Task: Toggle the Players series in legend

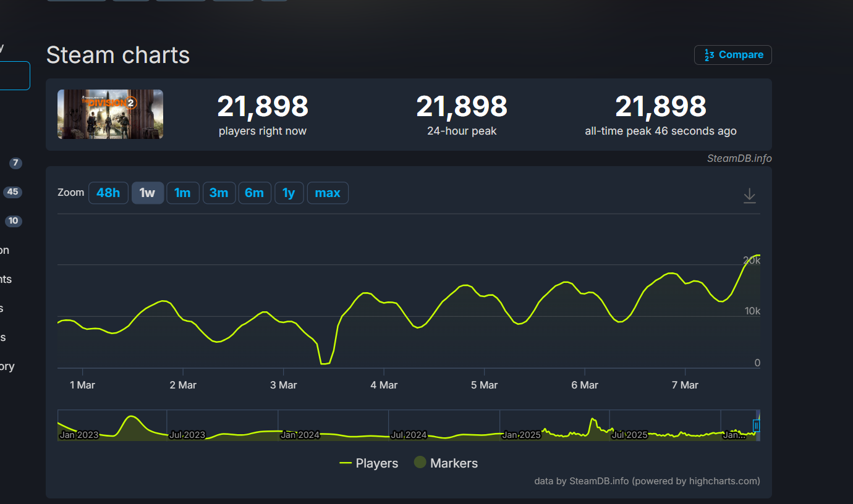Action: (369, 463)
